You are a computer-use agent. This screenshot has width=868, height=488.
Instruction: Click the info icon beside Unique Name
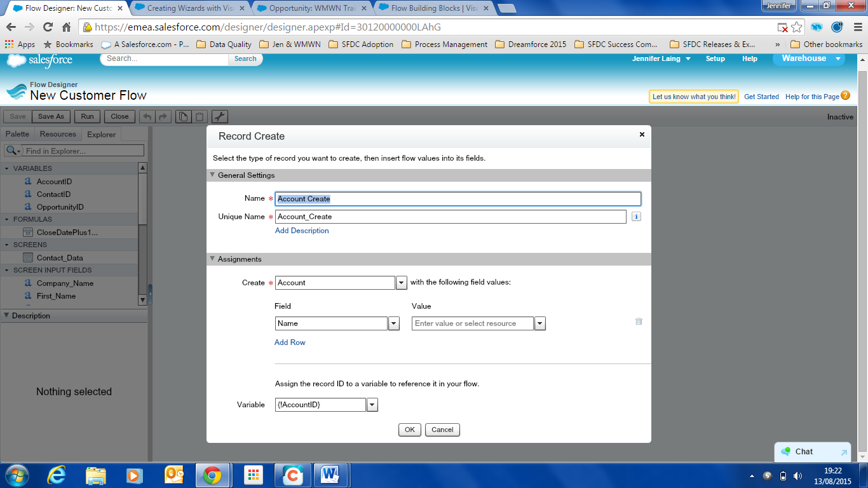point(636,217)
